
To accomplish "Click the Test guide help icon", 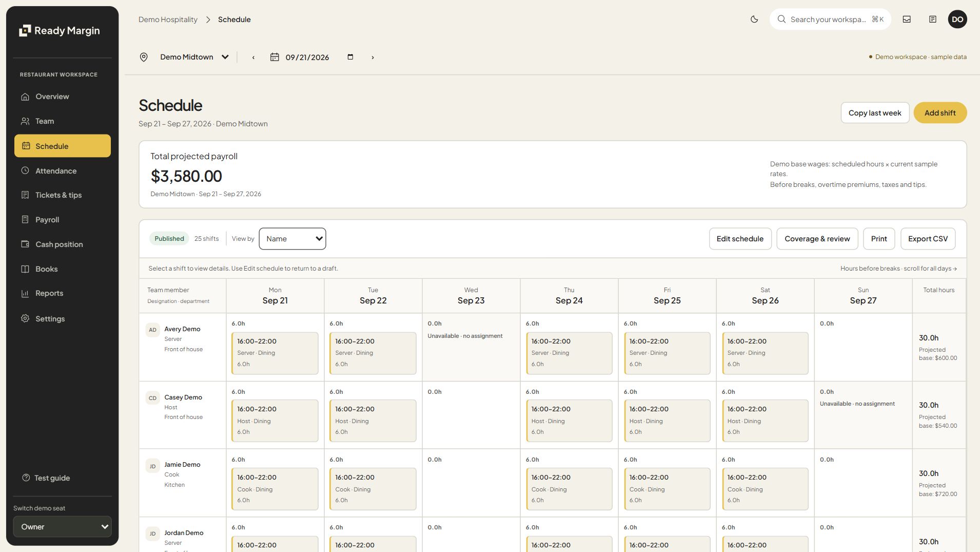I will (26, 478).
